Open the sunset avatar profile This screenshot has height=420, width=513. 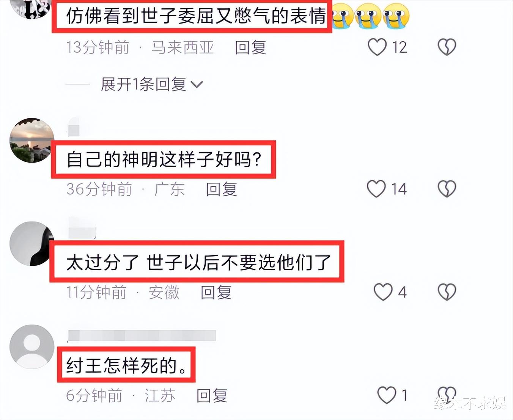pyautogui.click(x=32, y=140)
